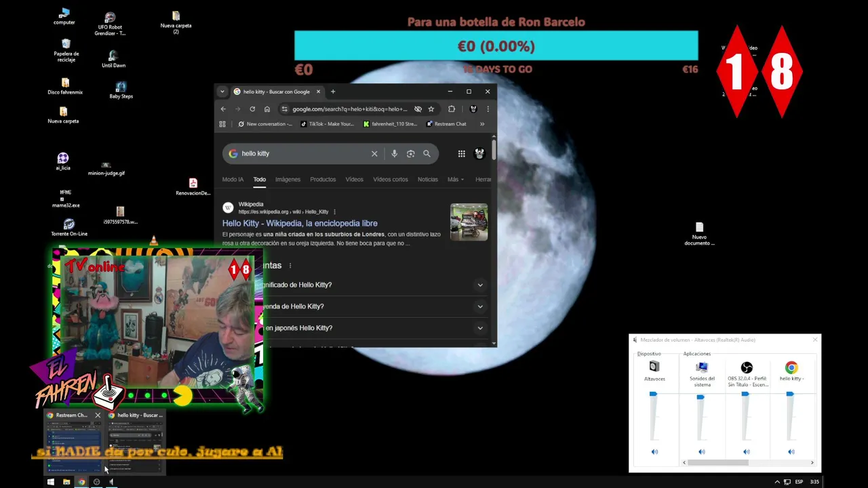Open Chrome three-dot menu

[488, 109]
